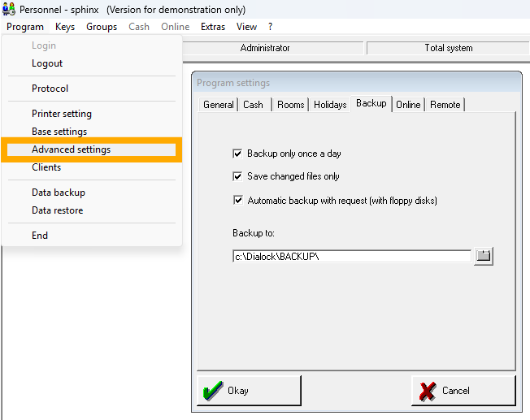Click the Personnel app icon in title bar
The height and width of the screenshot is (420, 530).
tap(9, 10)
